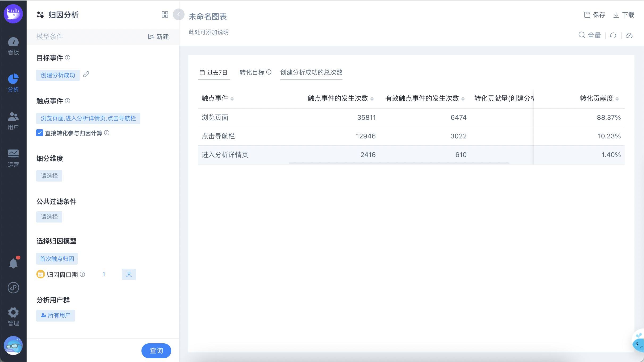644x362 pixels.
Task: Click the value 10.23%
Action: click(609, 136)
